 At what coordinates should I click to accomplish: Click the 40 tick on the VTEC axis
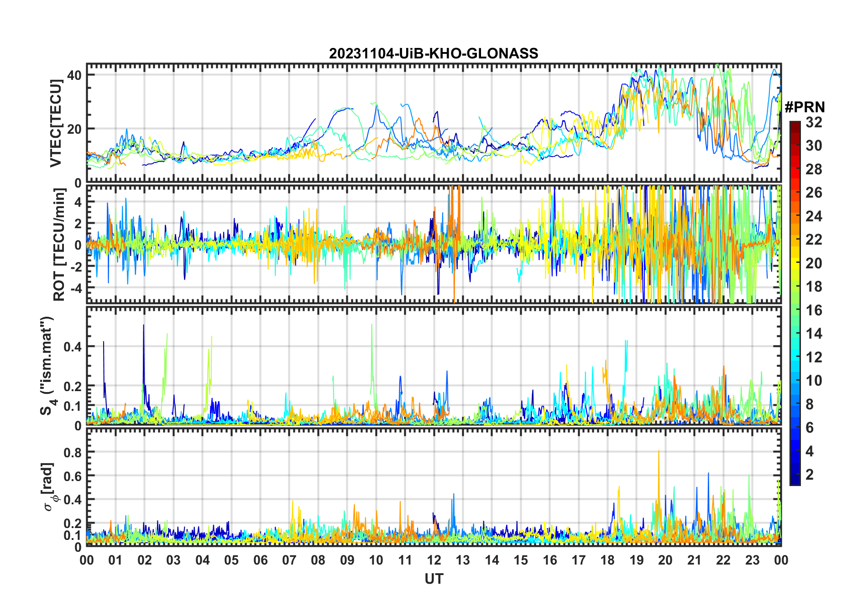tap(74, 75)
